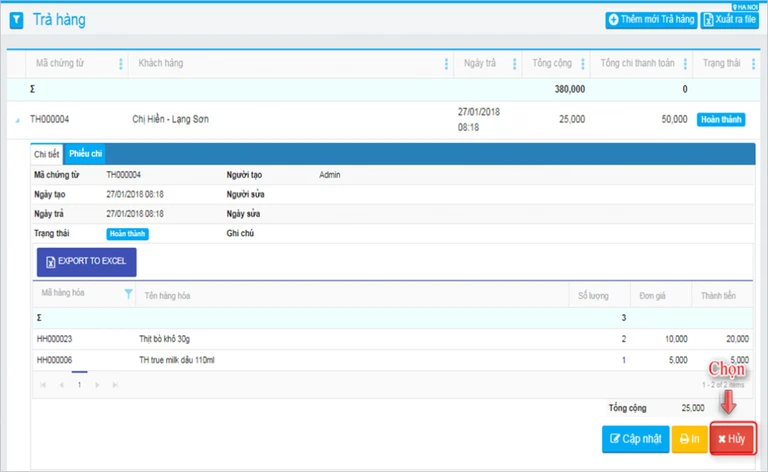Cancel the return with Hủy button
This screenshot has width=768, height=472.
click(x=732, y=439)
